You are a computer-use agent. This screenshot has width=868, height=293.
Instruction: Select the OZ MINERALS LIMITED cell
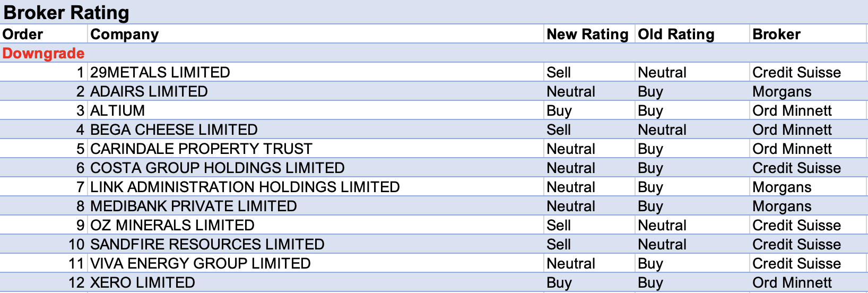172,226
